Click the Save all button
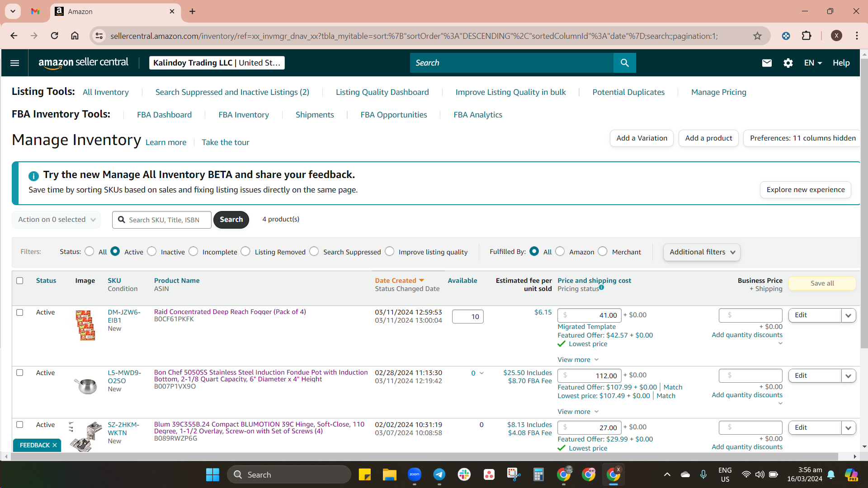The width and height of the screenshot is (868, 488). point(822,283)
